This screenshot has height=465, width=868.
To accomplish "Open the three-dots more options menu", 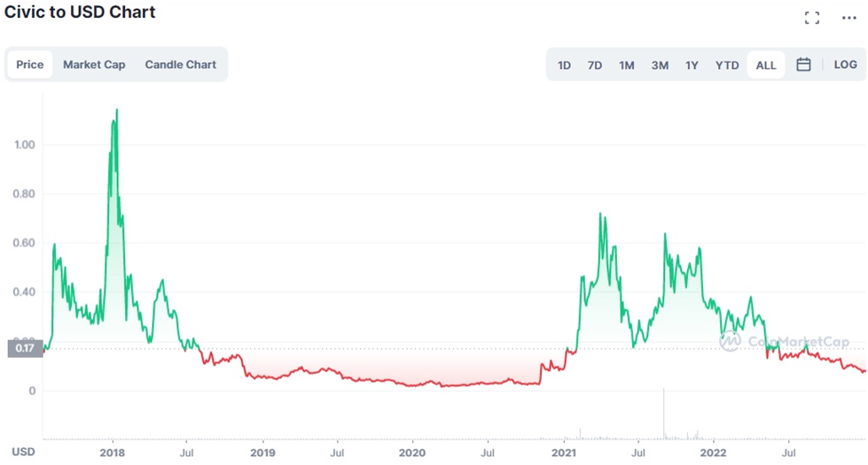I will pos(848,19).
